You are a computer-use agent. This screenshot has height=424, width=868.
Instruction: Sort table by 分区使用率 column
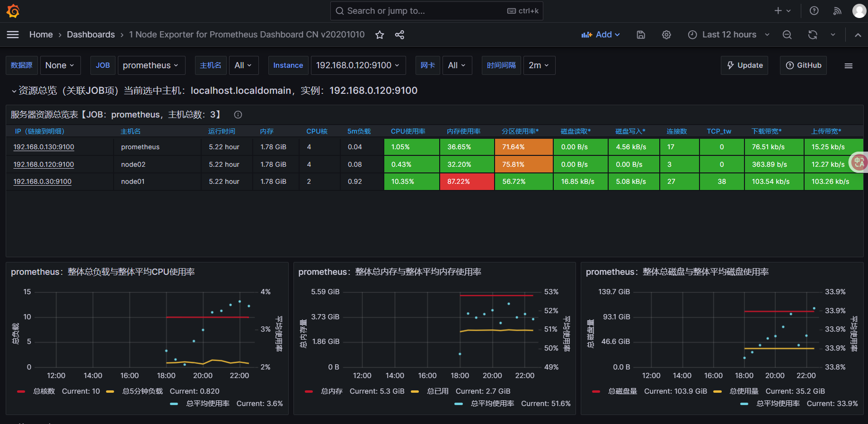coord(520,131)
